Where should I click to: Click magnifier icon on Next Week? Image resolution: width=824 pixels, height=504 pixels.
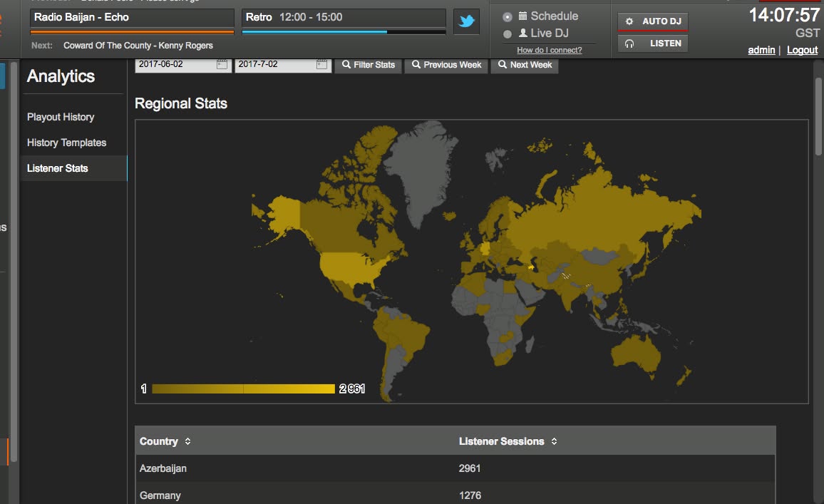coord(502,65)
